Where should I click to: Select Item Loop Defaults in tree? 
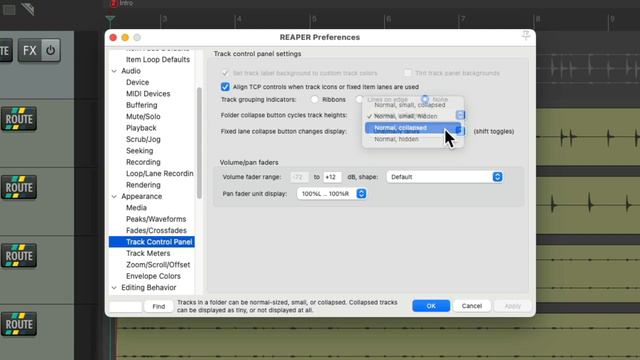158,60
